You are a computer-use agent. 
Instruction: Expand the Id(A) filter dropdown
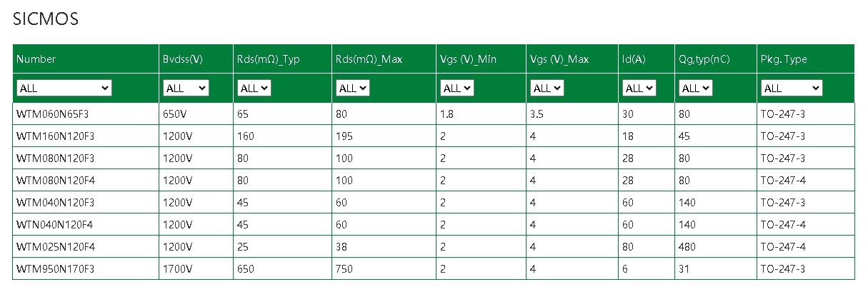pos(638,88)
